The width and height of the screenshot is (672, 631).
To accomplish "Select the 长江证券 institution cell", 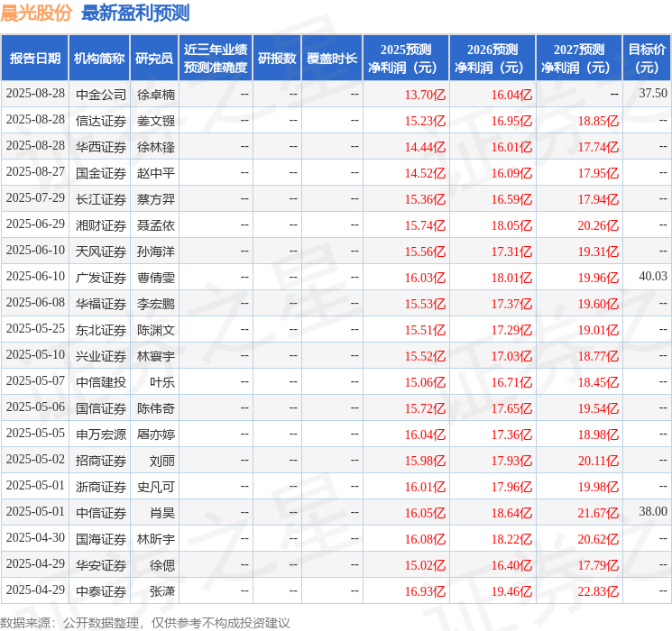I will [x=101, y=199].
